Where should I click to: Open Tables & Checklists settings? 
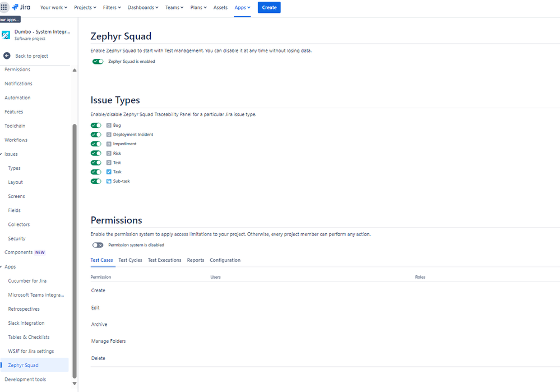click(29, 338)
